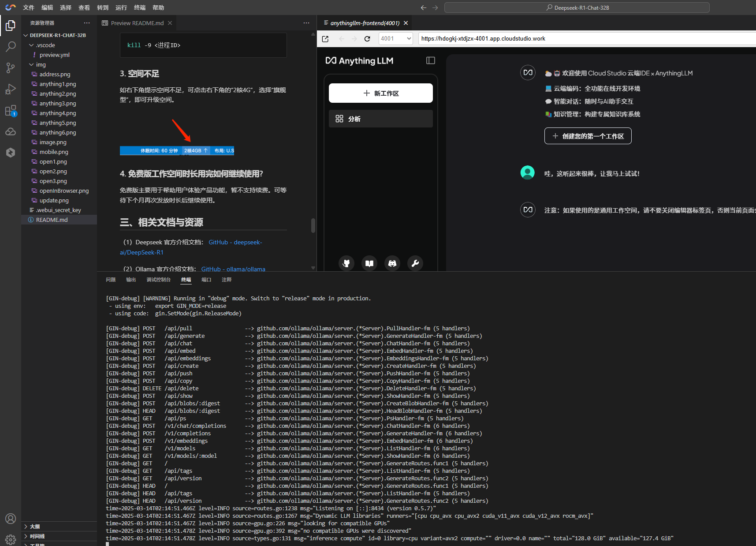Toggle the AnythingLLM sidebar panel icon
Viewport: 756px width, 546px height.
[431, 60]
